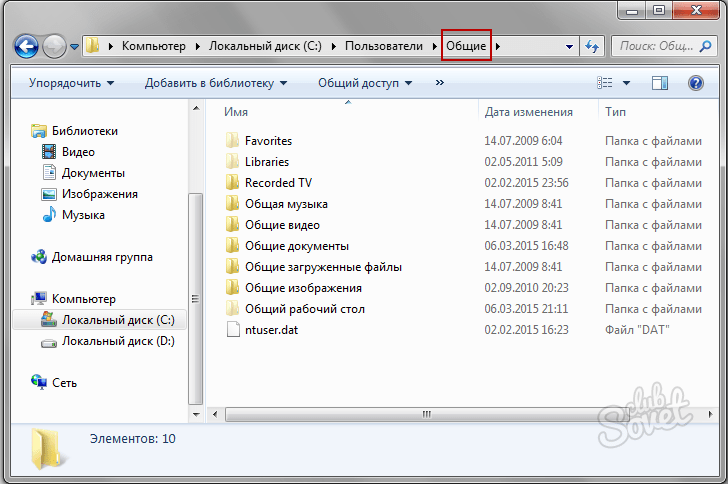Select Общие загруженные файлы folder
The image size is (728, 484).
pos(323,267)
